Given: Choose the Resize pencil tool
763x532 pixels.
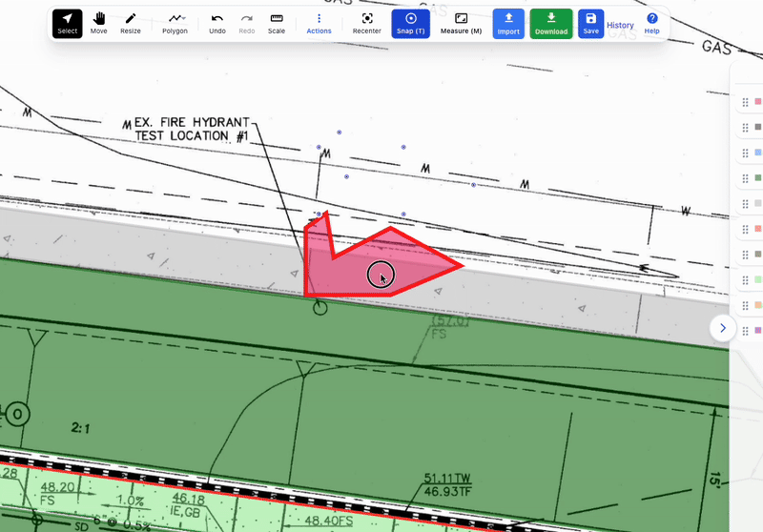Looking at the screenshot, I should [131, 23].
